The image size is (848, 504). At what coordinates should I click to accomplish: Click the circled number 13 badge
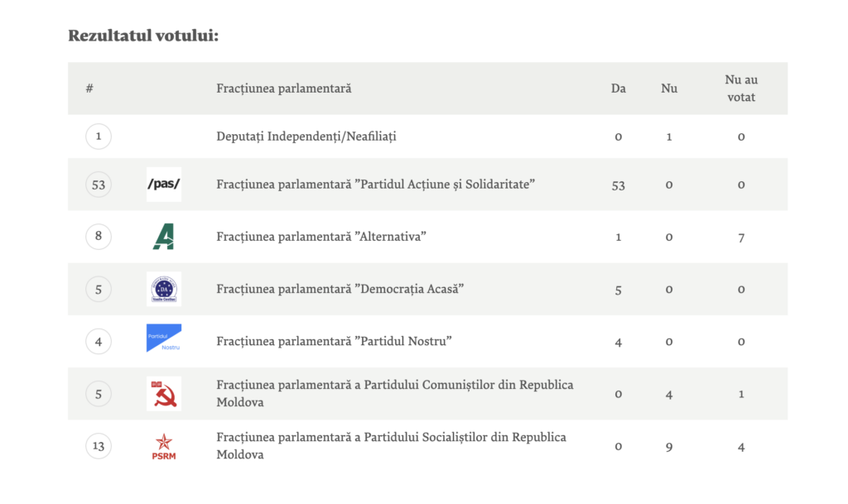pyautogui.click(x=99, y=447)
